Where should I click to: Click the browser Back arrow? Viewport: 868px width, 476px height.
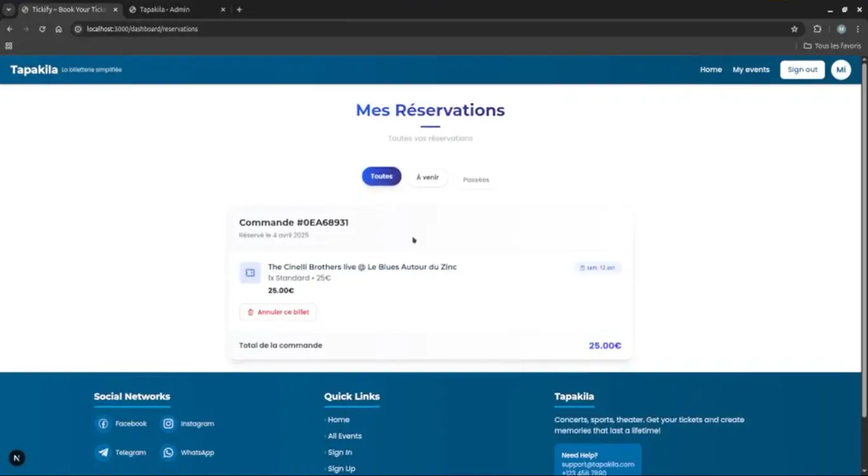10,29
